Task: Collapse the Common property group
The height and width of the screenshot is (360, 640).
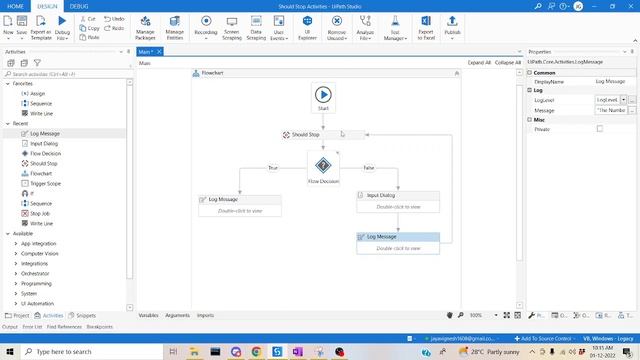Action: [x=529, y=73]
